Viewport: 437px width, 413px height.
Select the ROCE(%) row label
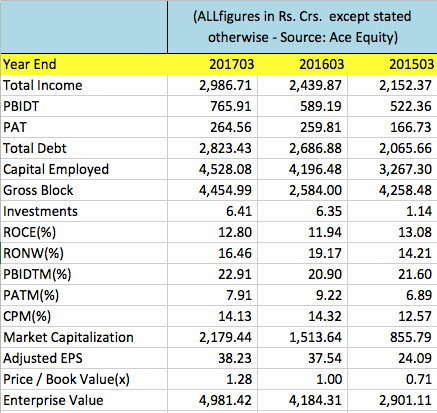tap(30, 232)
